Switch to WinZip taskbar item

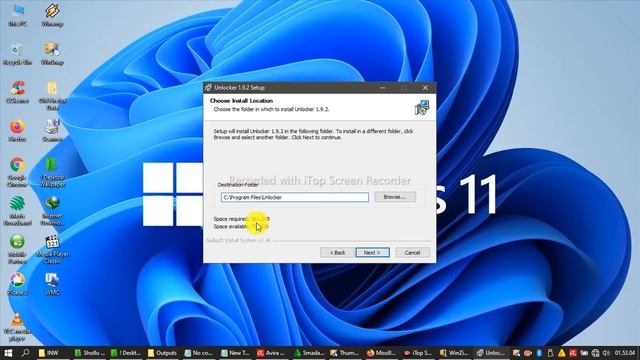(x=454, y=353)
